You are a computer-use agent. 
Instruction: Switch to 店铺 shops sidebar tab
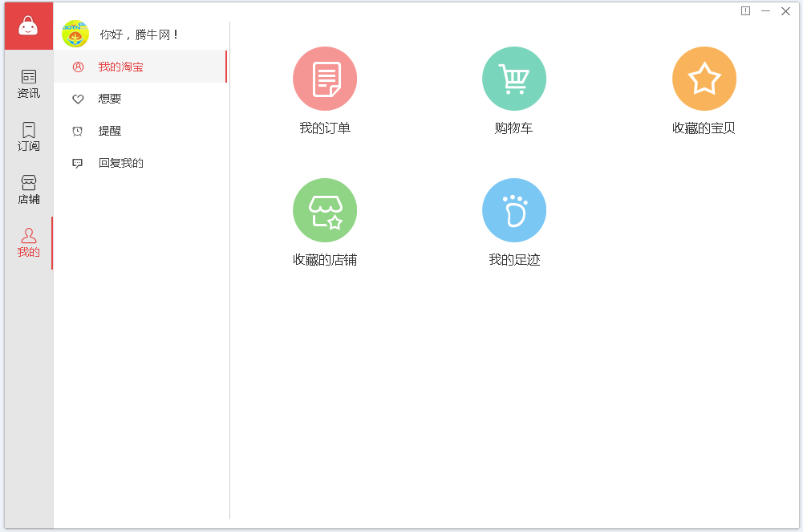pos(29,189)
